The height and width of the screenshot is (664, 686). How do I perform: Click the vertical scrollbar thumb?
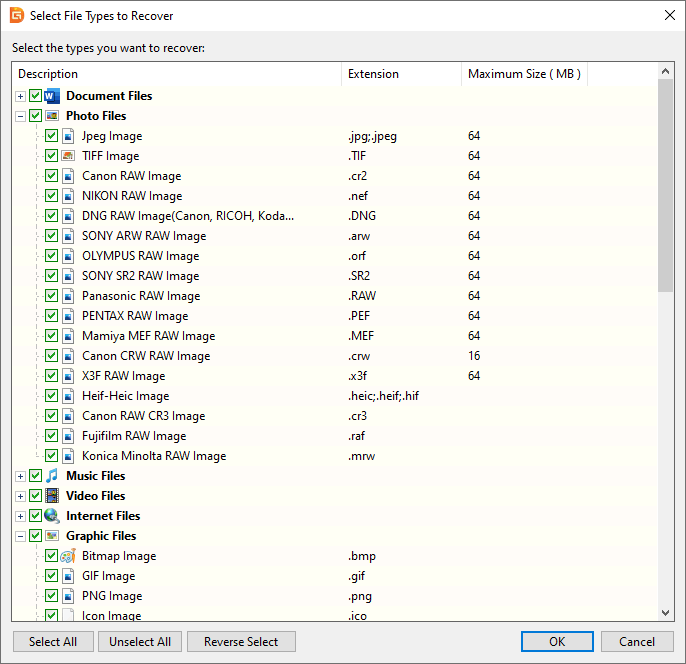(666, 185)
